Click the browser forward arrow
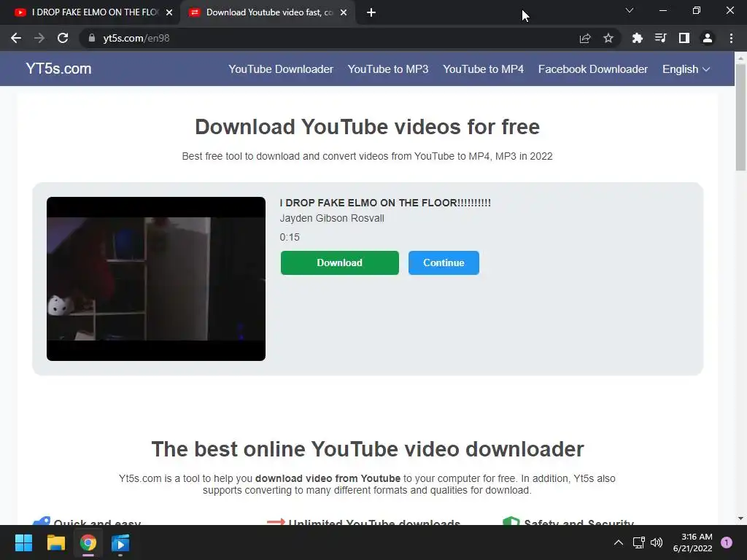 click(x=39, y=38)
